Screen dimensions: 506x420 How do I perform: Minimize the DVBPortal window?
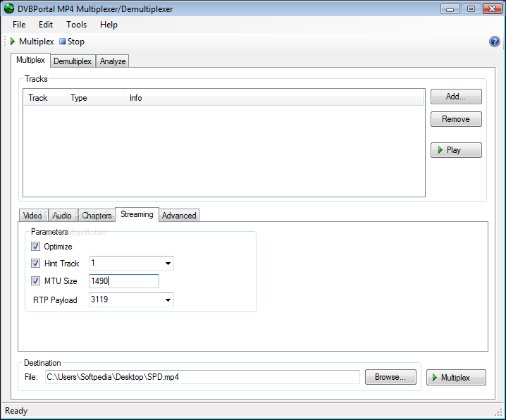click(x=450, y=9)
